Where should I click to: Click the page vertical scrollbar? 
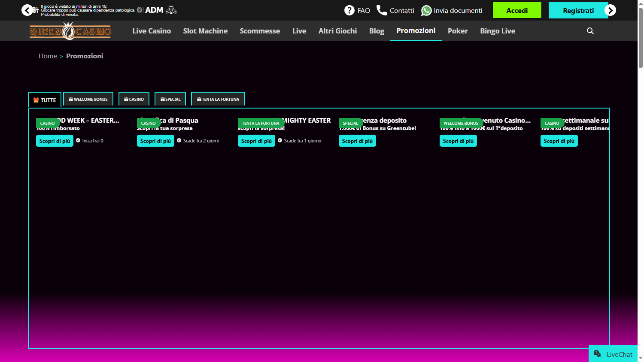[x=641, y=39]
